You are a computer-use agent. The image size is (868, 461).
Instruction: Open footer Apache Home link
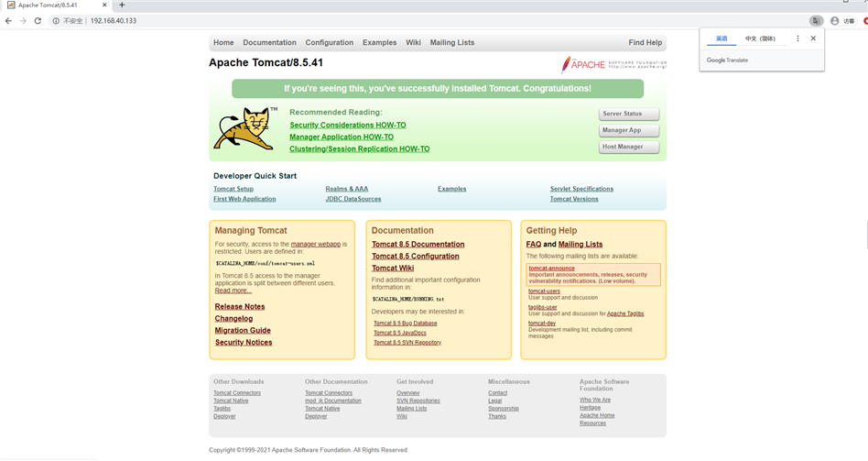coord(597,415)
